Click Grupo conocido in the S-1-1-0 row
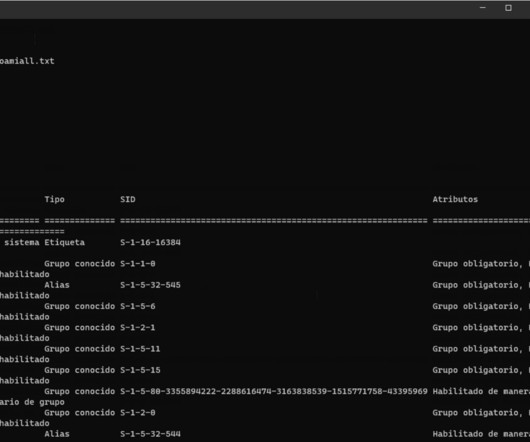 click(80, 264)
